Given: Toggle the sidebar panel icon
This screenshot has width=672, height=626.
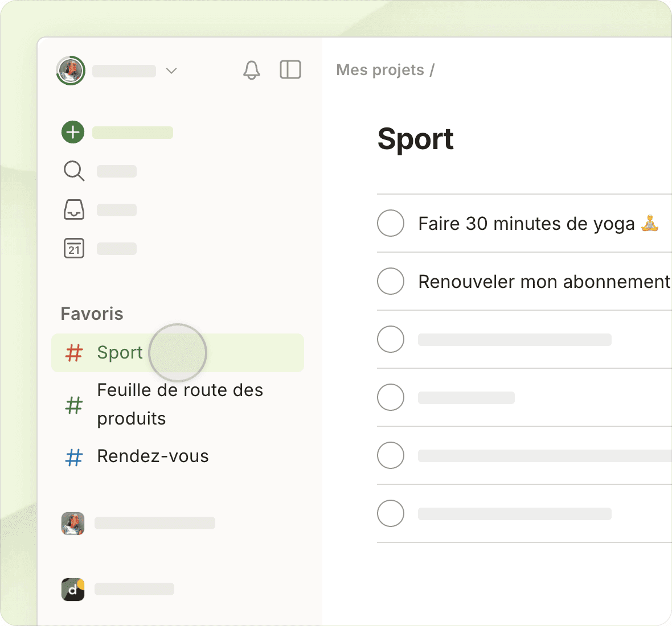Looking at the screenshot, I should [290, 70].
